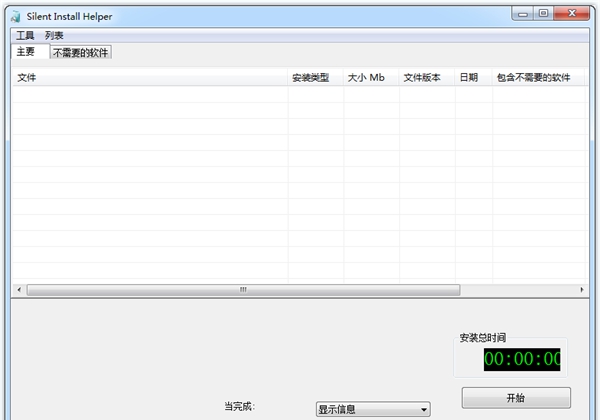Click the 开始 button
This screenshot has height=420, width=600.
click(516, 398)
